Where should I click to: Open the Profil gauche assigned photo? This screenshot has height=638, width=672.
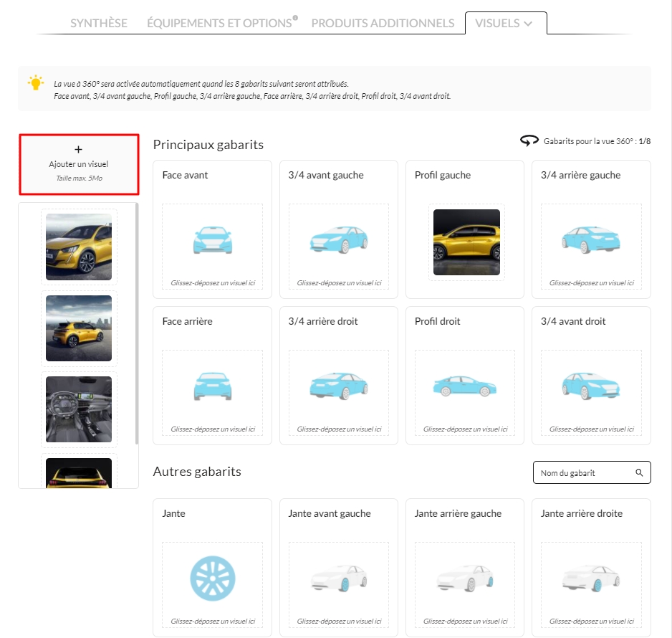(466, 242)
